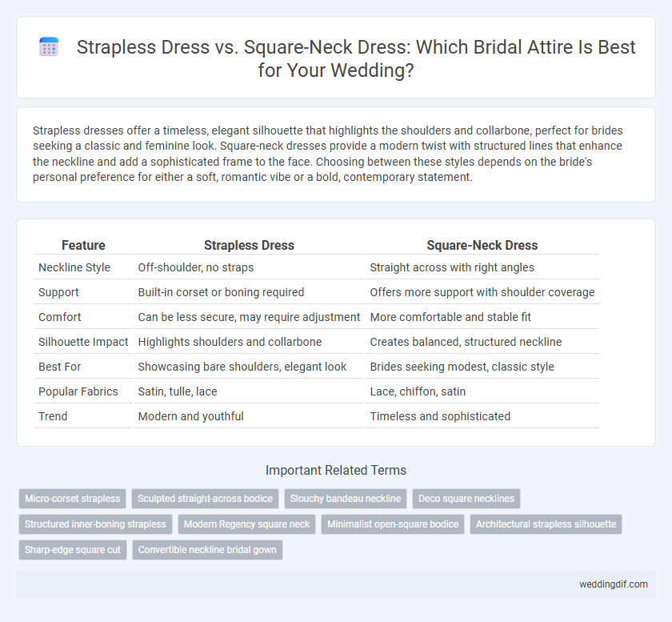
Task: Click the cell 'Satin, tulle, lace'
Action: (178, 391)
